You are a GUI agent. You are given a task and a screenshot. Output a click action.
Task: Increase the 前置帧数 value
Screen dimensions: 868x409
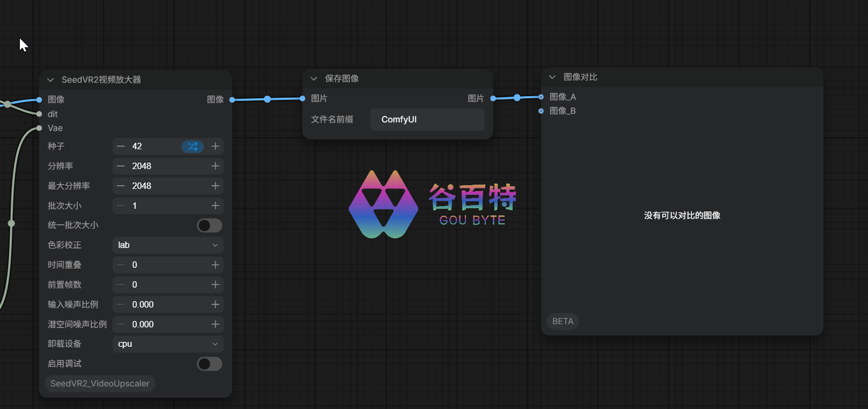(215, 284)
